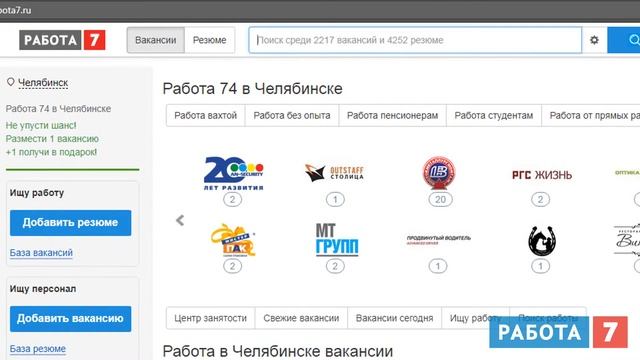
Task: Open search settings gear icon
Action: (594, 40)
